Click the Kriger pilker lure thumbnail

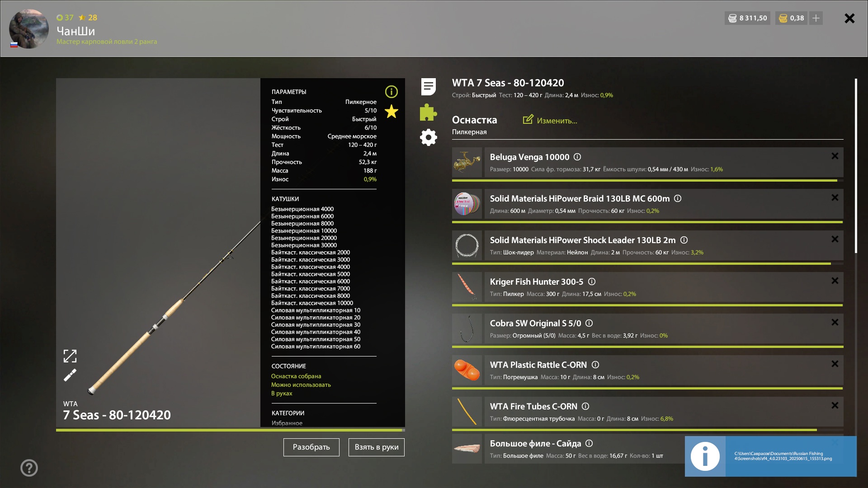[467, 287]
